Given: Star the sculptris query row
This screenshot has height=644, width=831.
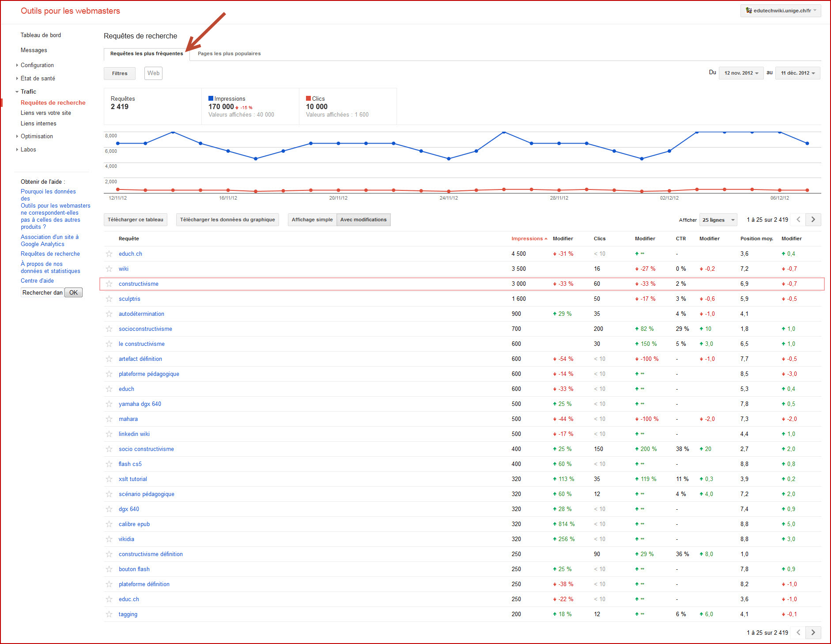Looking at the screenshot, I should click(109, 299).
